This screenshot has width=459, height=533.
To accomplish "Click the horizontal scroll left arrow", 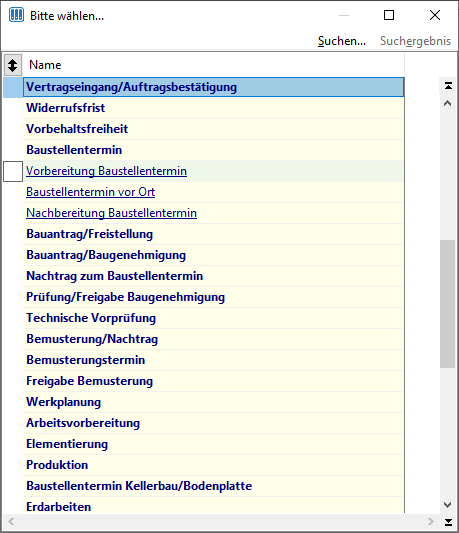I will [x=11, y=521].
